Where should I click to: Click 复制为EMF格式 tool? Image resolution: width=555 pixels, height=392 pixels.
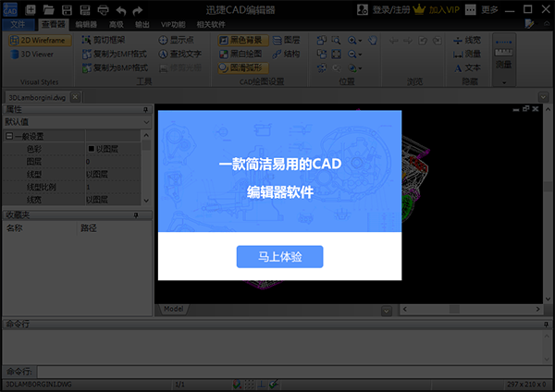(115, 54)
